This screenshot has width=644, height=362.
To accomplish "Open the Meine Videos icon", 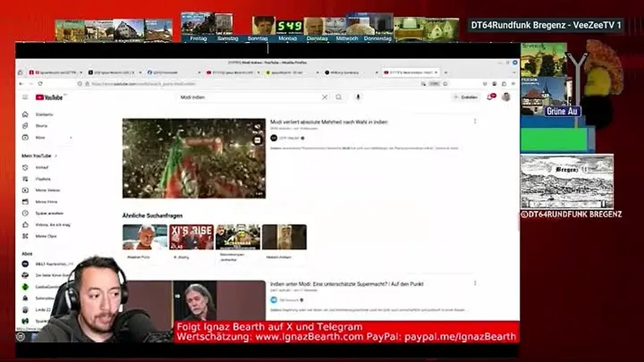I will point(25,190).
